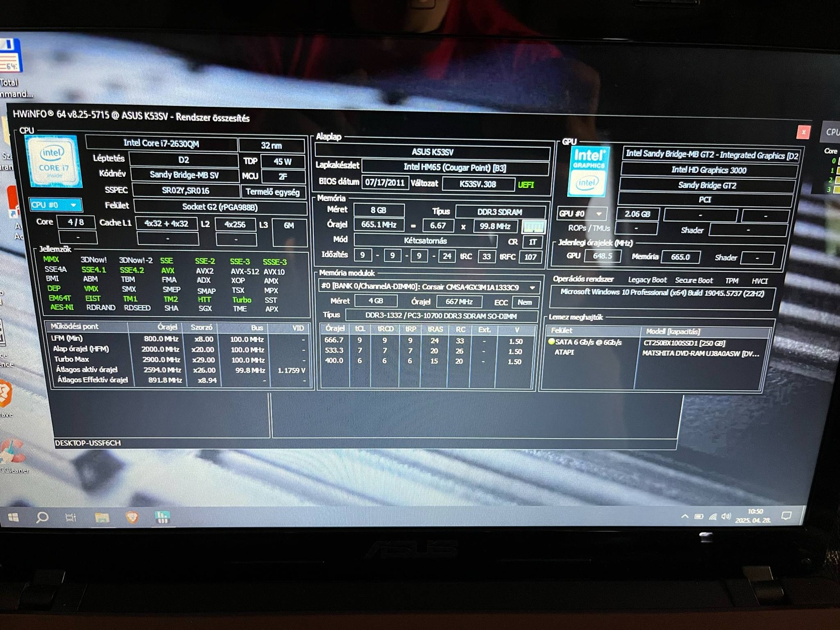This screenshot has height=630, width=840.
Task: Click the taskbar search magnifier
Action: 42,517
